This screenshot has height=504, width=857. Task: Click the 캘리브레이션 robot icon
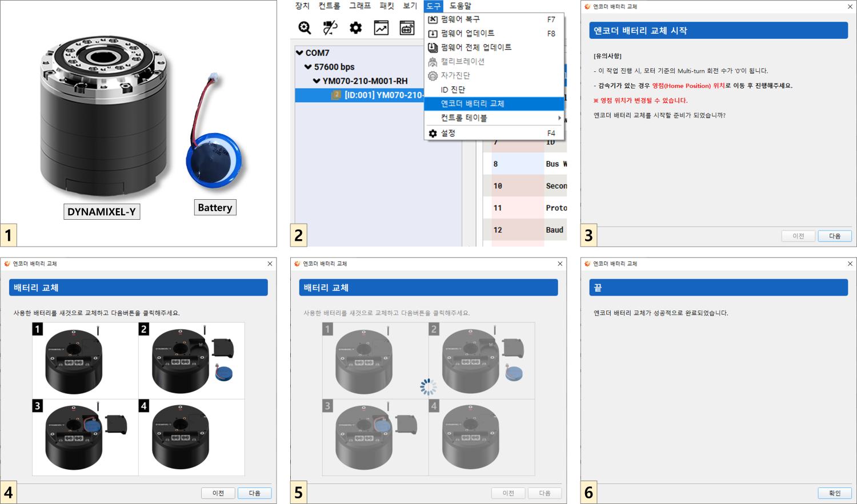432,62
